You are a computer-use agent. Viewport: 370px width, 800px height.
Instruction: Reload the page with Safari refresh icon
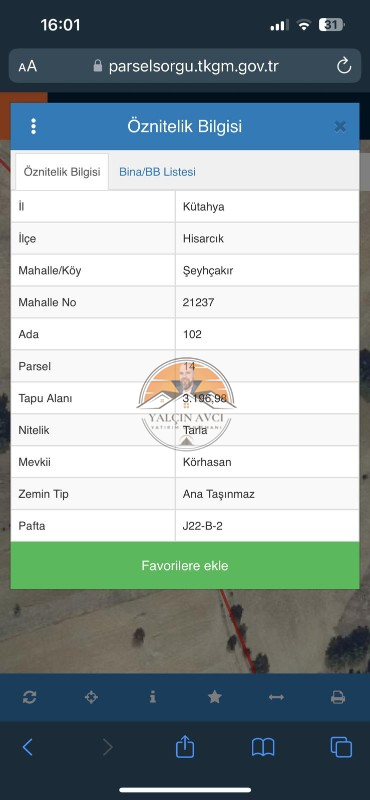[x=344, y=66]
